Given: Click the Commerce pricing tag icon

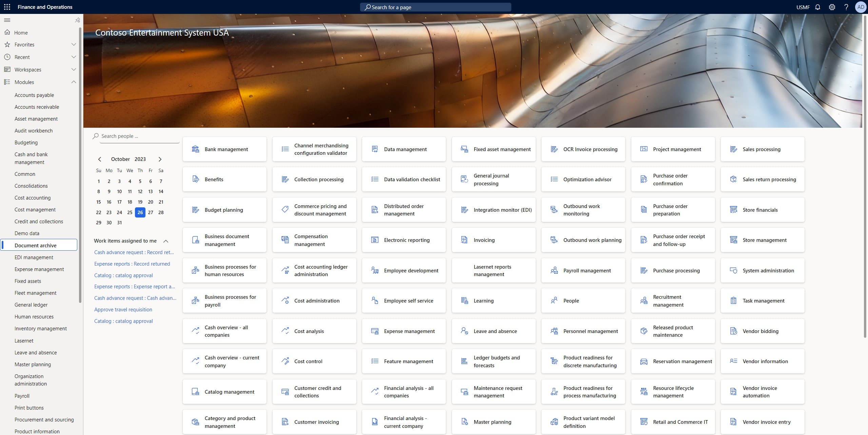Looking at the screenshot, I should [285, 209].
